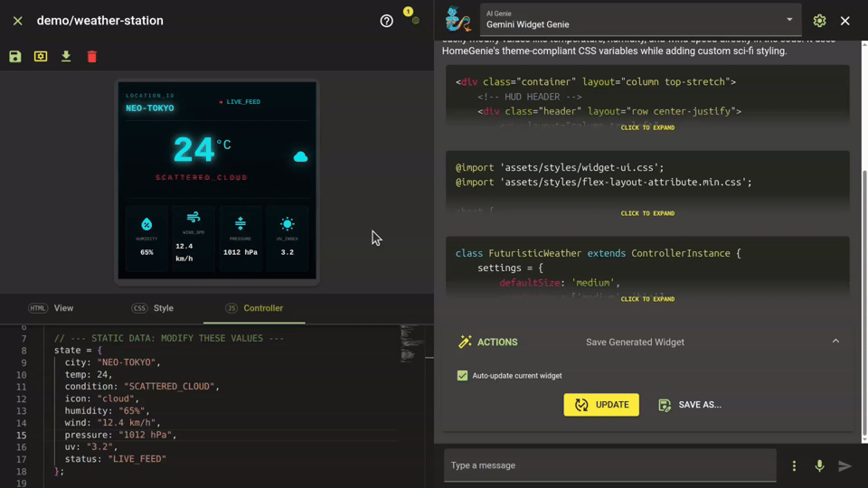This screenshot has width=868, height=488.
Task: Click the wind speed icon in preview
Action: coord(193,218)
